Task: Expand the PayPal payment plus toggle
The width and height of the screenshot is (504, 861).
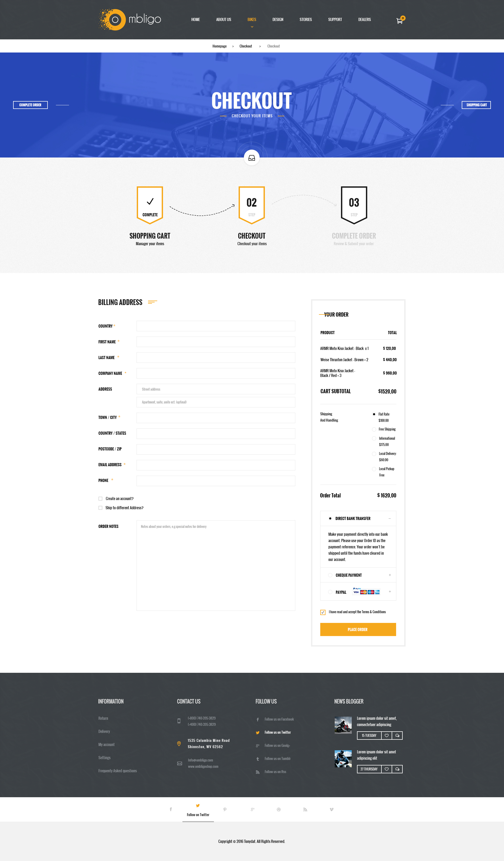Action: point(390,591)
